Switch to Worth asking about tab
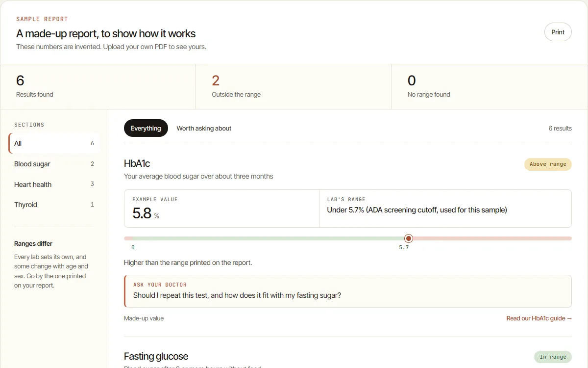588x368 pixels. coord(204,128)
